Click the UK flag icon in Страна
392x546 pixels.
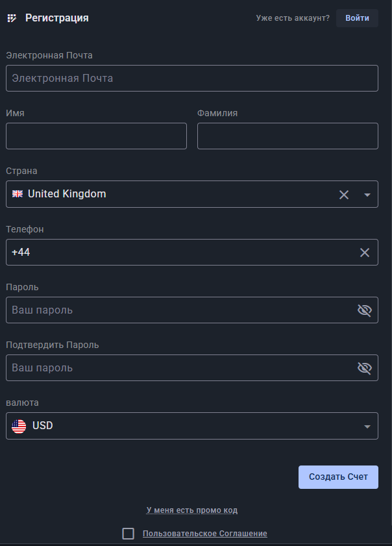tap(18, 194)
